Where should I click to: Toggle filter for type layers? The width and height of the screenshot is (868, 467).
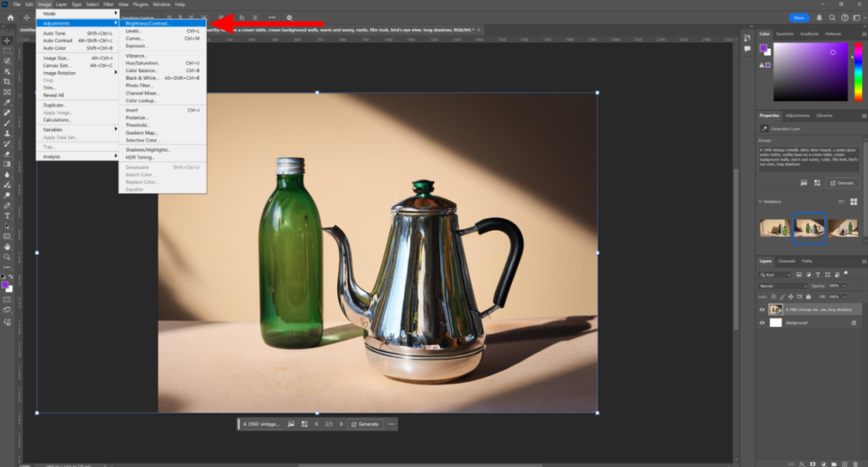coord(818,275)
